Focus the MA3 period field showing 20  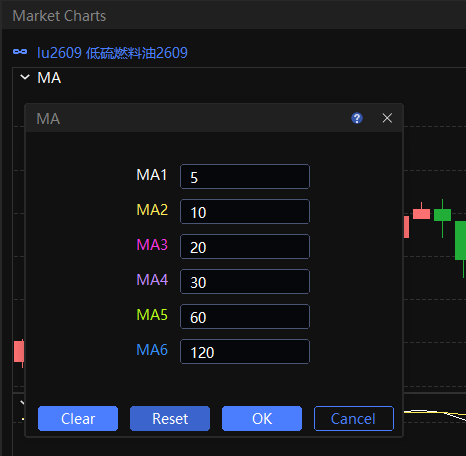(245, 247)
